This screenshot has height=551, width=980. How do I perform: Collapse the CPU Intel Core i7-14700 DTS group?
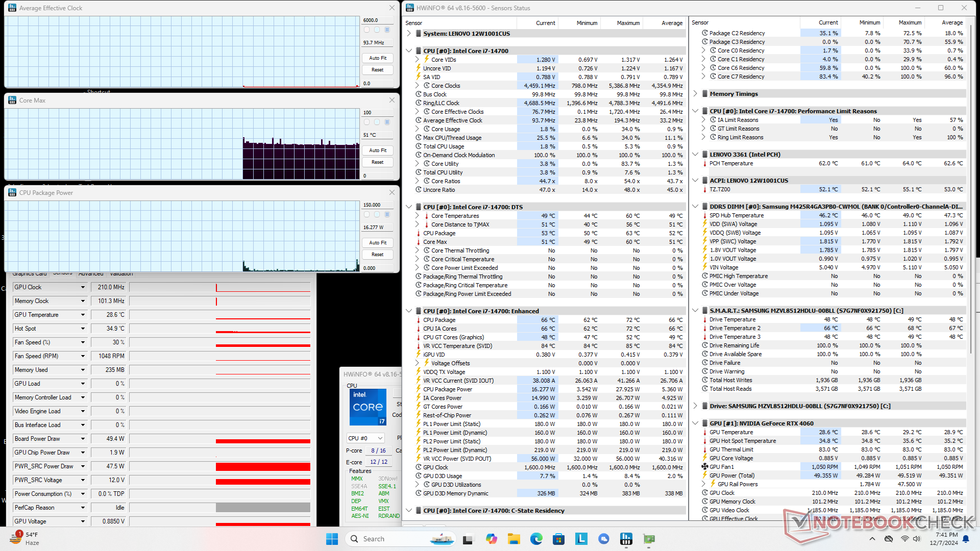(x=409, y=207)
